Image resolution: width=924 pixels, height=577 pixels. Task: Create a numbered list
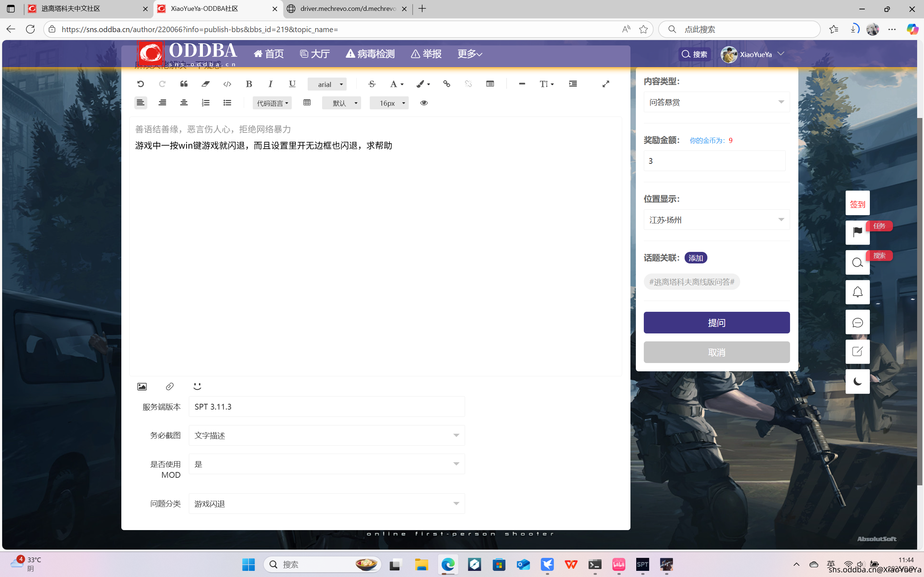point(205,102)
